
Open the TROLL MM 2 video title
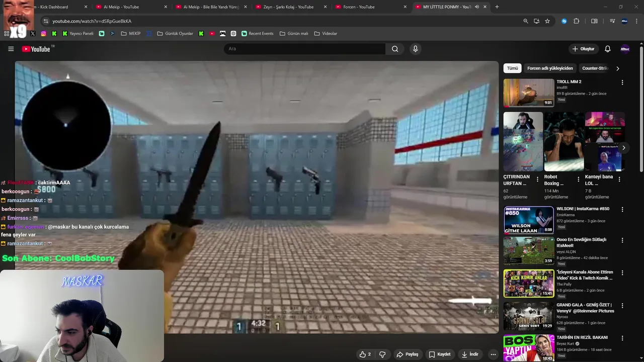coord(569,81)
